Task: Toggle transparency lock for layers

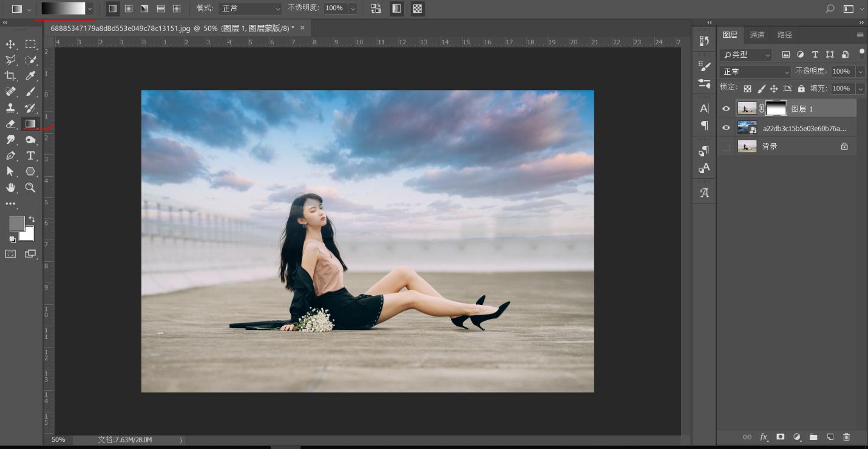Action: point(747,88)
